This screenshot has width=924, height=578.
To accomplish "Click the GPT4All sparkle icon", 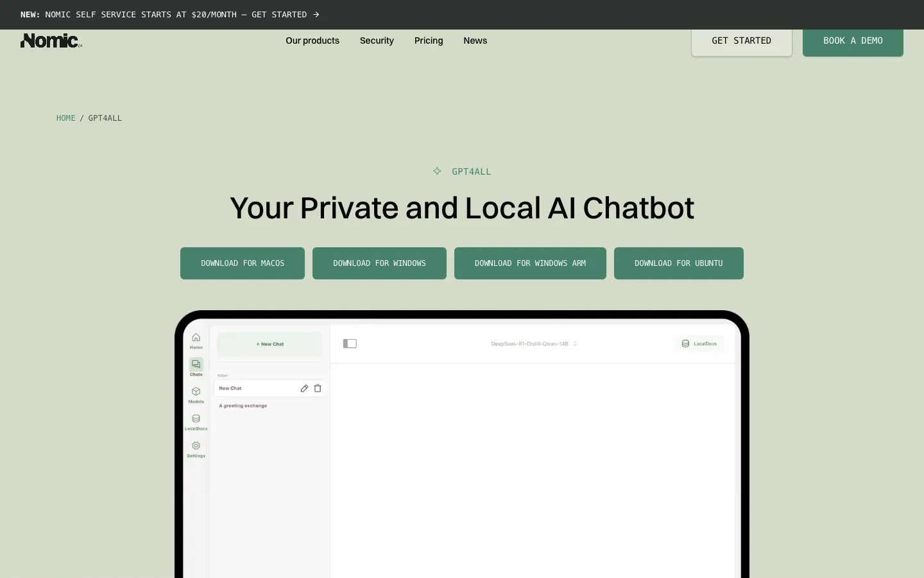I will [437, 171].
